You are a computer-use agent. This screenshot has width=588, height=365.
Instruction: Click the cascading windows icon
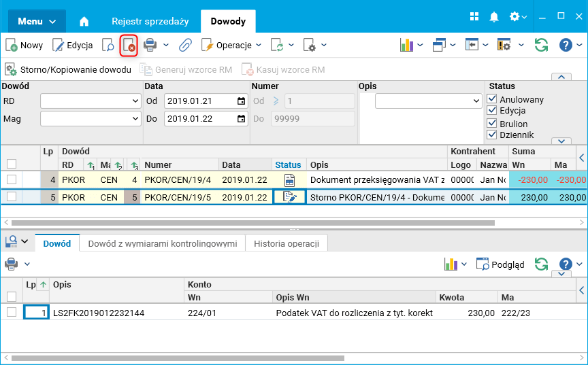point(439,46)
